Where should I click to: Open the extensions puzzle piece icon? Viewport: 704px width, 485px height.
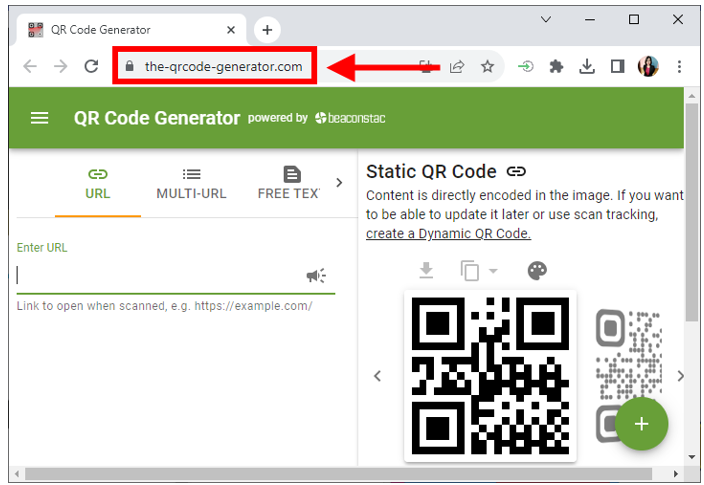(556, 67)
